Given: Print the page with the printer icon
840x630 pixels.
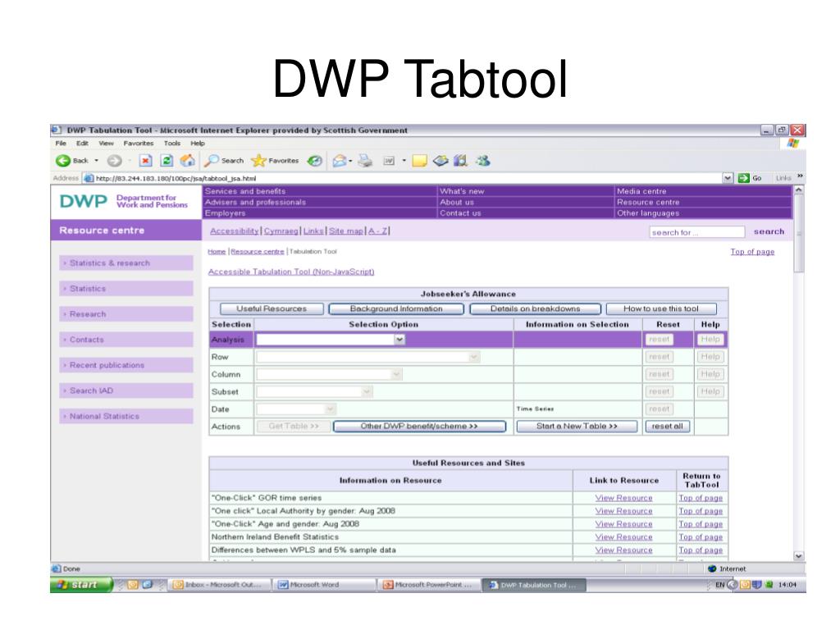Looking at the screenshot, I should (x=365, y=161).
